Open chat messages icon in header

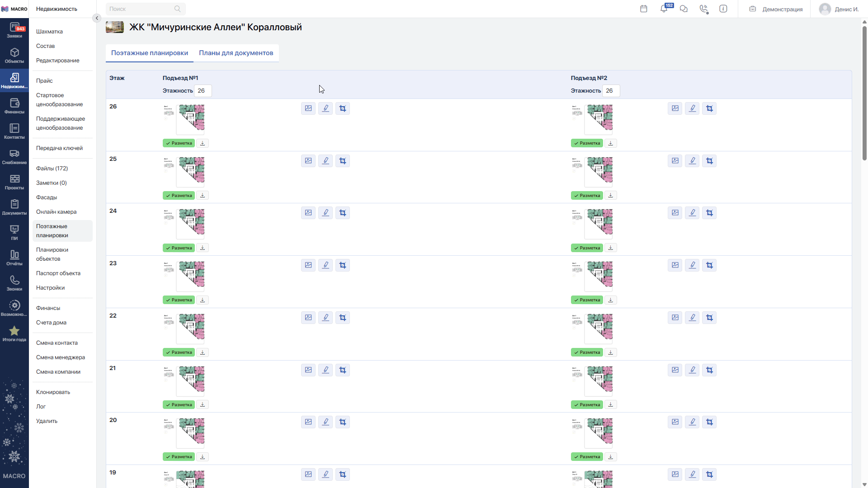click(x=684, y=9)
